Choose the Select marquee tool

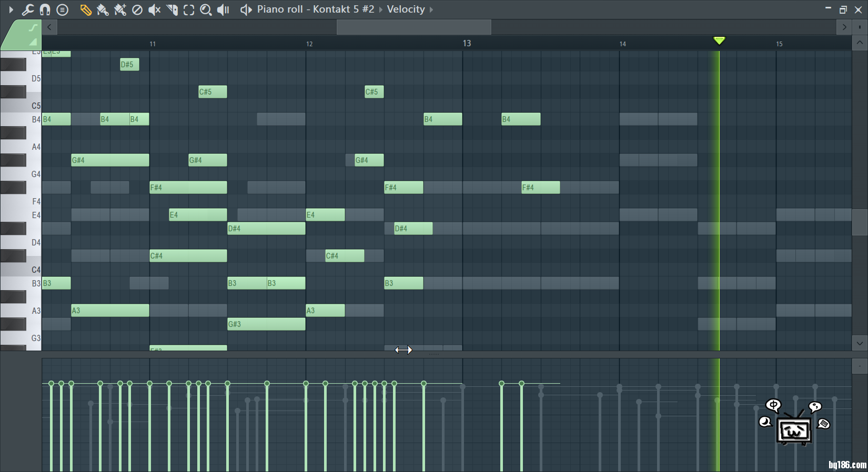click(x=189, y=9)
